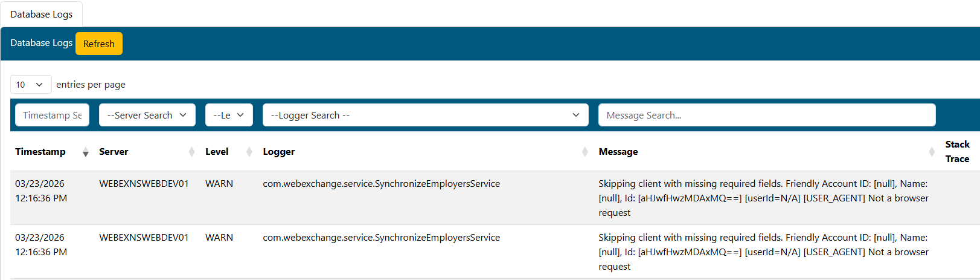Expand the Server Search dropdown
The width and height of the screenshot is (980, 280).
coord(147,115)
